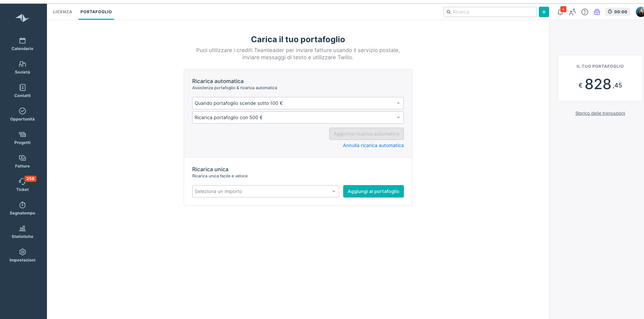The image size is (644, 319).
Task: Open the Contatti section
Action: [x=22, y=91]
